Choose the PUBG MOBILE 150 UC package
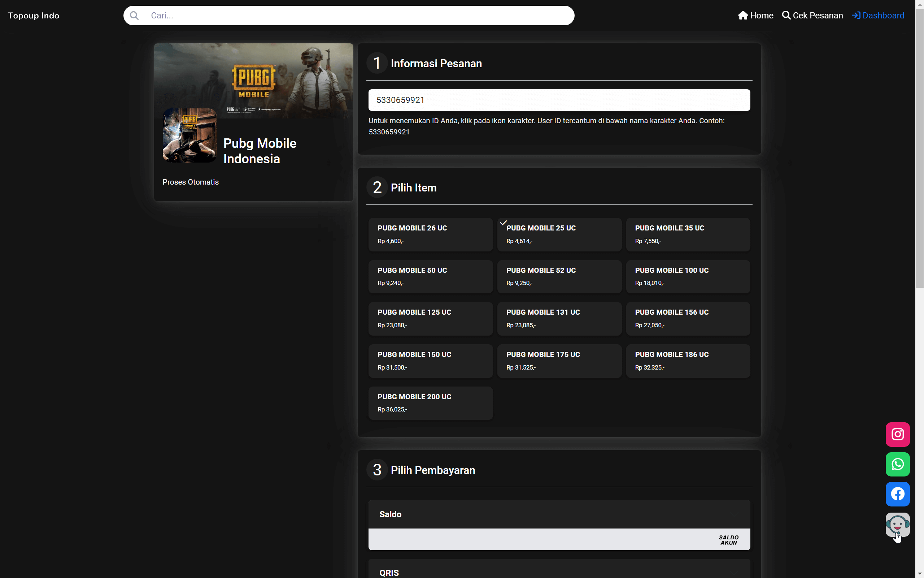This screenshot has width=924, height=578. click(430, 361)
